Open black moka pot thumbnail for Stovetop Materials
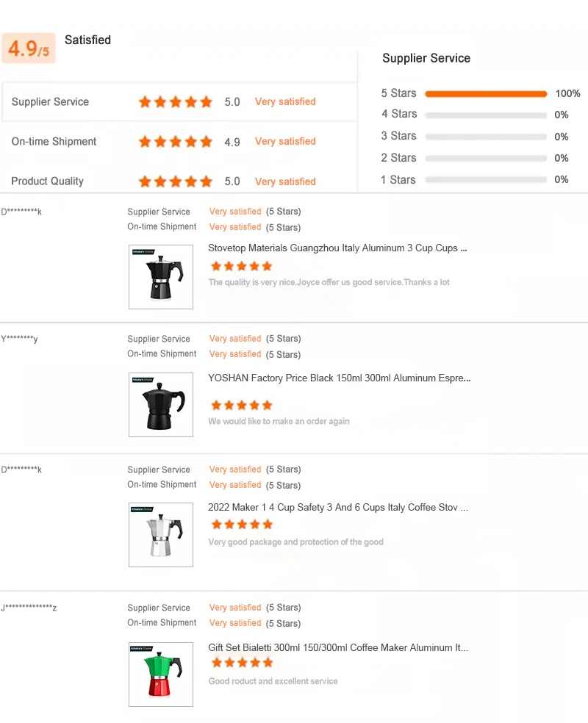Viewport: 588px width, 723px height. 161,276
